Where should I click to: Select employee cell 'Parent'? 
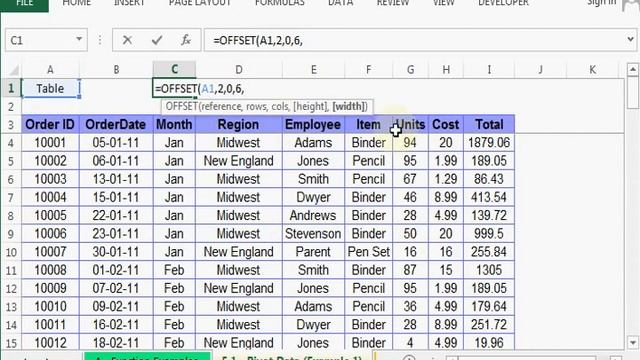313,252
